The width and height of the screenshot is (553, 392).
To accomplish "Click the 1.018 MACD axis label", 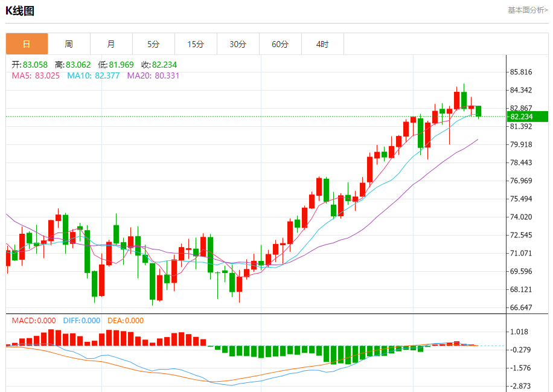I will coord(519,332).
